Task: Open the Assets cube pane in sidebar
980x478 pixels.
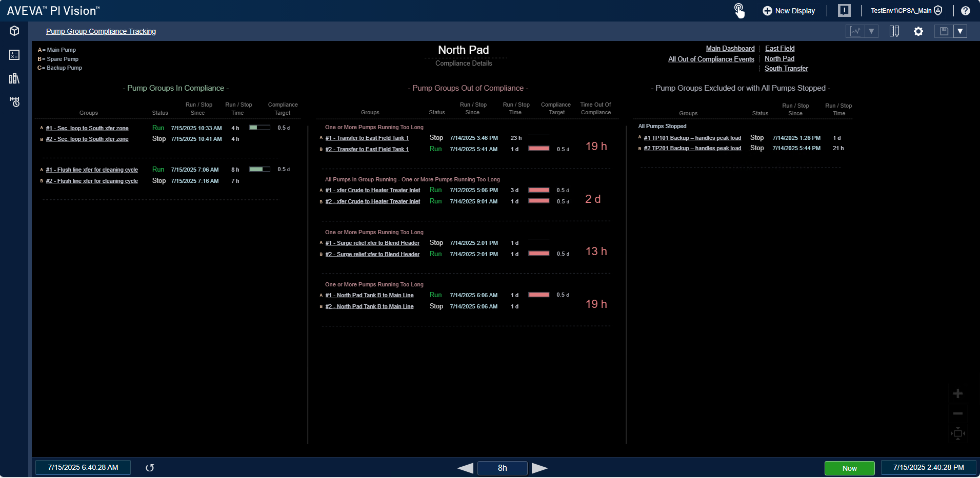Action: (x=14, y=31)
